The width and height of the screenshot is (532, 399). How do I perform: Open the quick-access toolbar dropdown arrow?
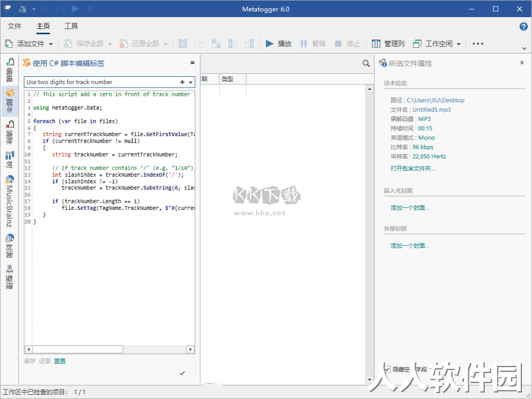34,9
